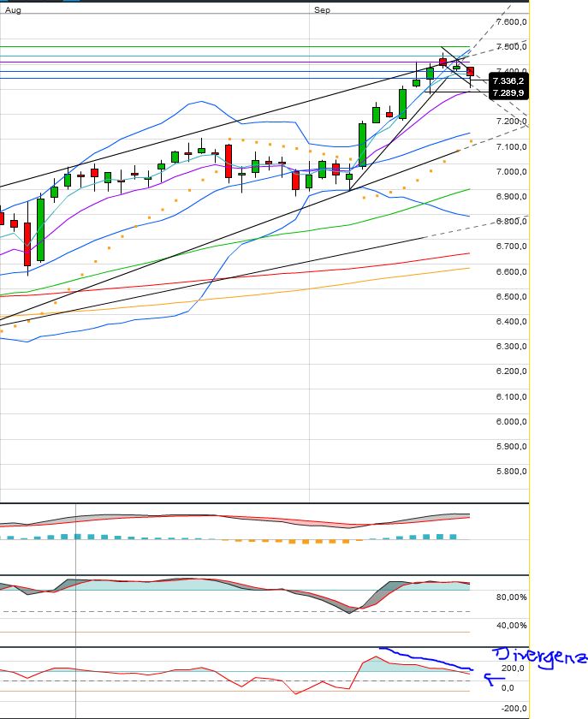The width and height of the screenshot is (588, 719).
Task: Click the 6.700,0 price axis label
Action: click(512, 247)
